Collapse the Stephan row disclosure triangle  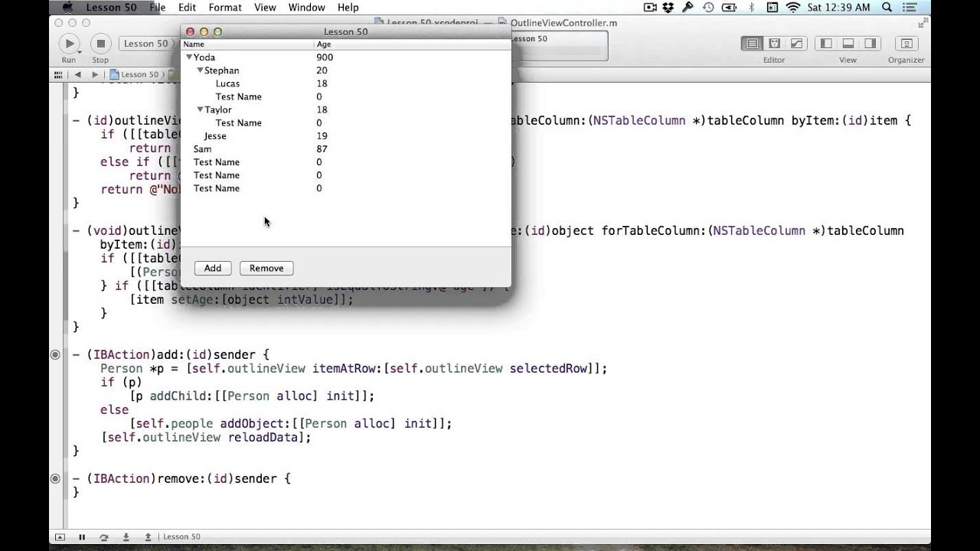[x=200, y=70]
